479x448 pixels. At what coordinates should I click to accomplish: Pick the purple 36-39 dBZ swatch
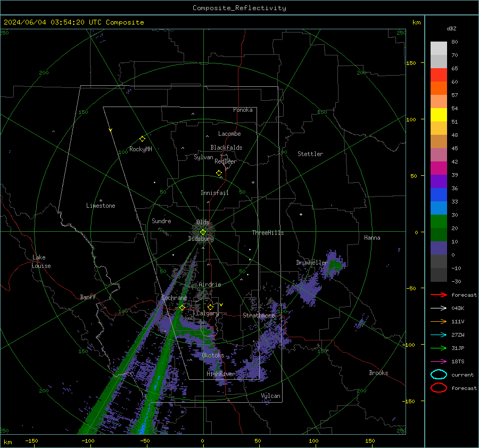pos(439,181)
